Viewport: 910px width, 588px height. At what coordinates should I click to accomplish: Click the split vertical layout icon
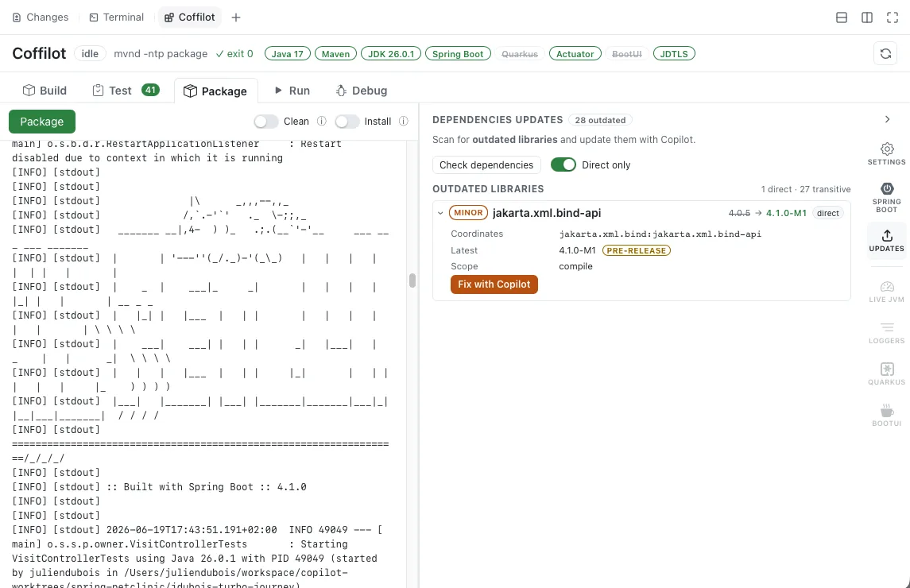pos(866,17)
